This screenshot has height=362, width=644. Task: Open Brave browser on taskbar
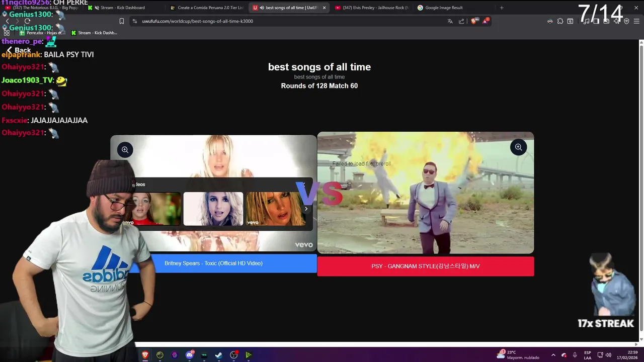click(x=145, y=355)
